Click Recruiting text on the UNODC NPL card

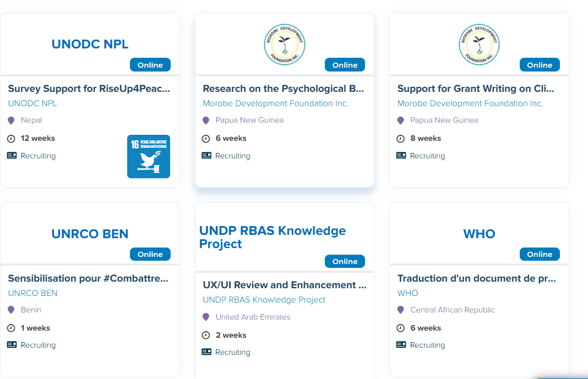(38, 156)
